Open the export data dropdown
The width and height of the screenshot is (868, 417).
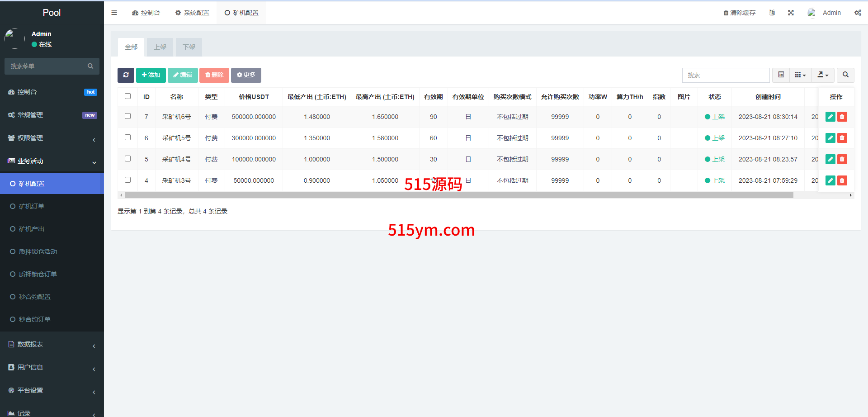(823, 75)
